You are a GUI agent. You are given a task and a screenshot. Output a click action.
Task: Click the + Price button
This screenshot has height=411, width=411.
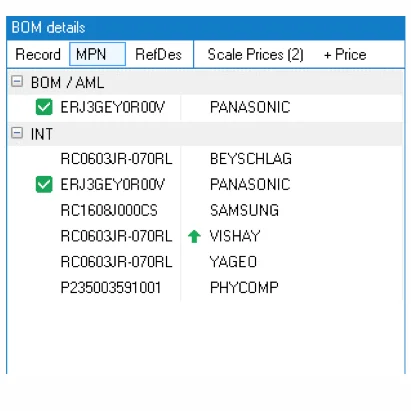click(345, 54)
